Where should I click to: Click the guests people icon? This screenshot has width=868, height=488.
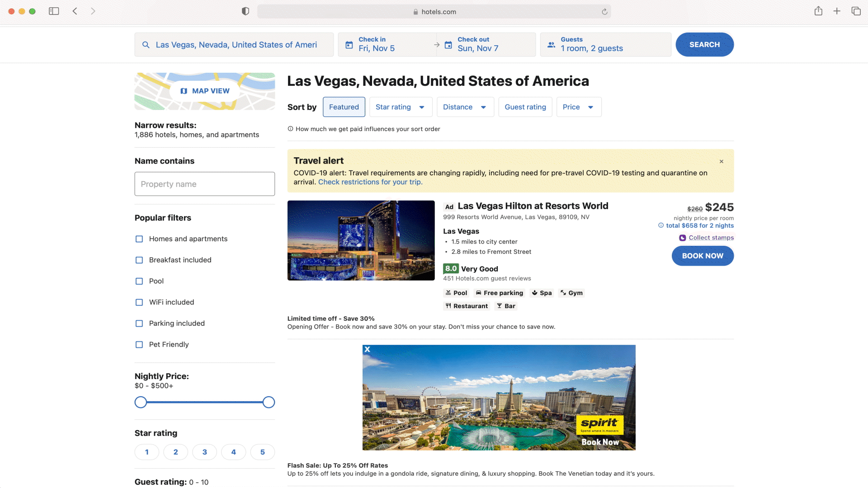(x=551, y=45)
